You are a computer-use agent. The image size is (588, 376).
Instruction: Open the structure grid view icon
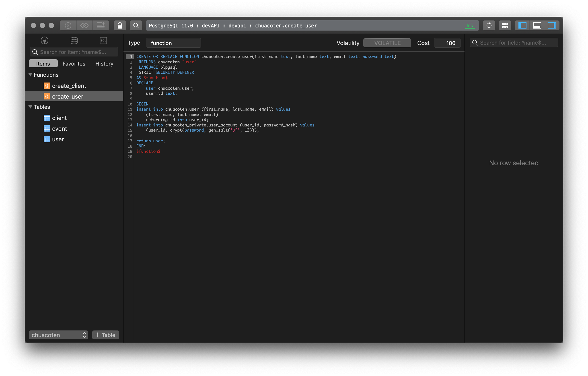(x=505, y=25)
